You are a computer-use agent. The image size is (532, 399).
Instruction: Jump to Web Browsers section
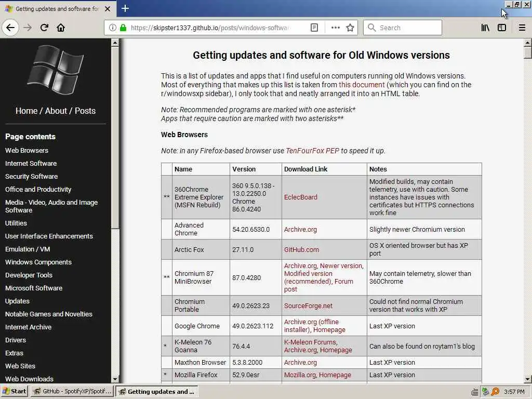(x=26, y=150)
